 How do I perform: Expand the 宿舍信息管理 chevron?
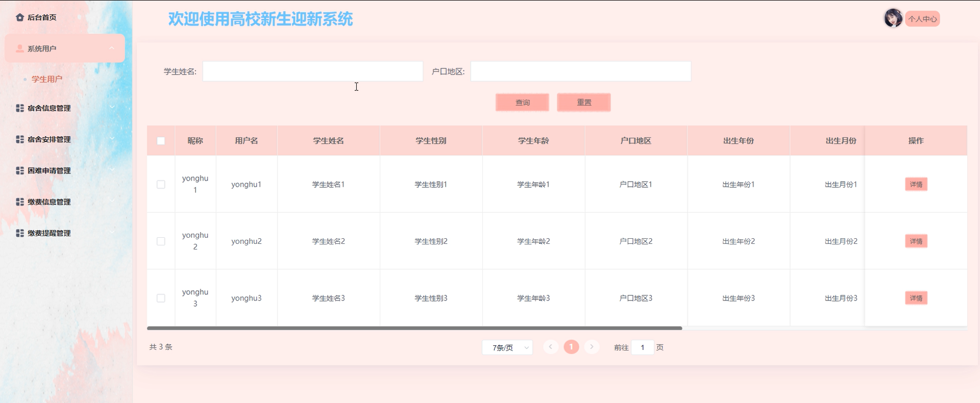pyautogui.click(x=112, y=108)
